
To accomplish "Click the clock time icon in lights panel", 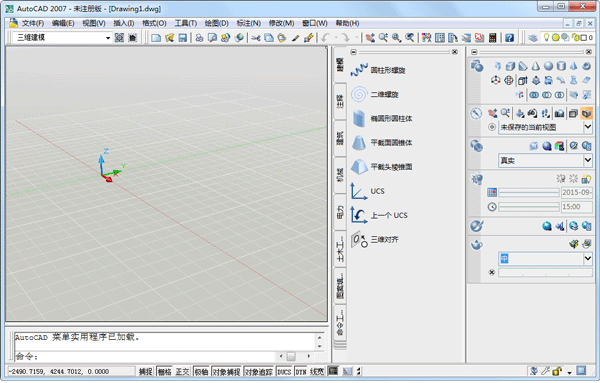I will (x=492, y=207).
